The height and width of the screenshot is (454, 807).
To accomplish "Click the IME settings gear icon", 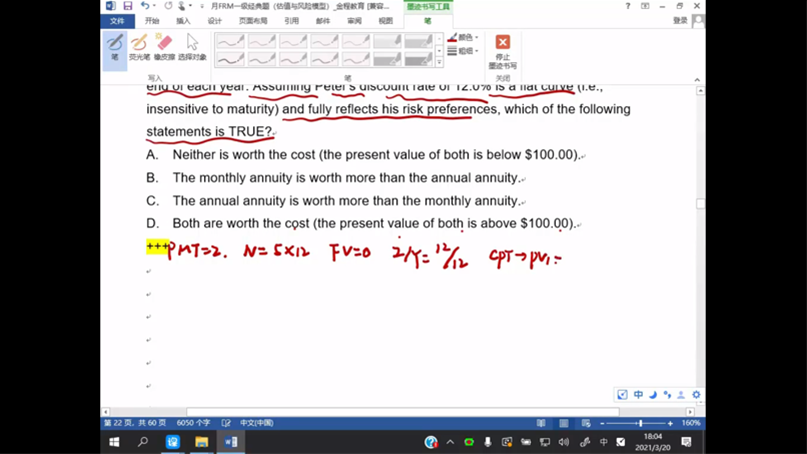I will [696, 395].
